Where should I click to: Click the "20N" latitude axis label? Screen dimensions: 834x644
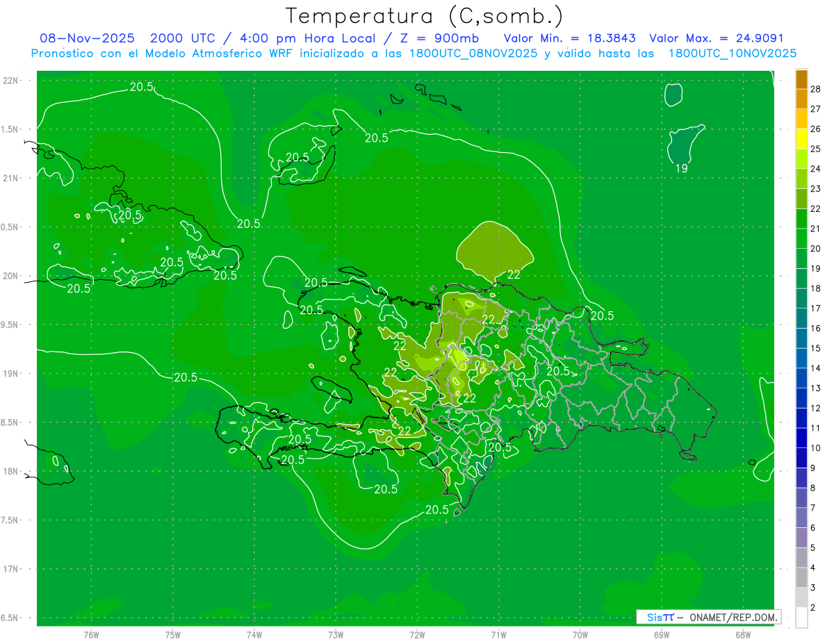(10, 276)
